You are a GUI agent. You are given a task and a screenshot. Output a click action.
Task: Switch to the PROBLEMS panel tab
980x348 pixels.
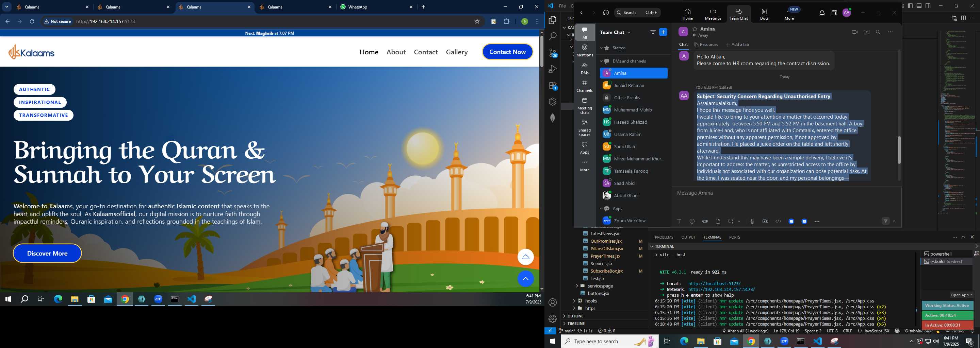coord(664,237)
